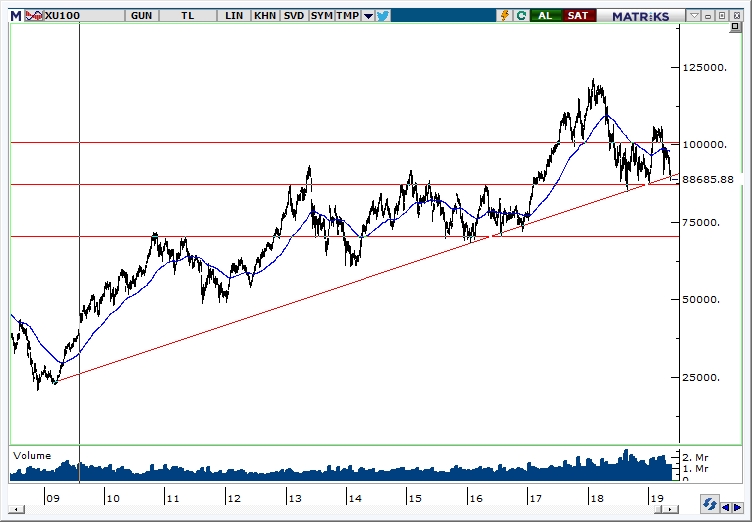
Task: Click the small square icon above price axis
Action: point(735,27)
